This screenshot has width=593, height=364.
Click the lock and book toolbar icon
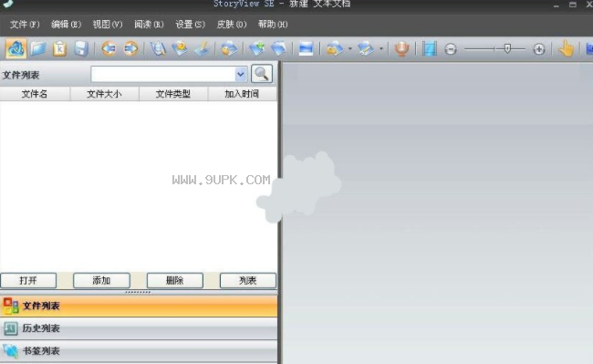pos(334,48)
